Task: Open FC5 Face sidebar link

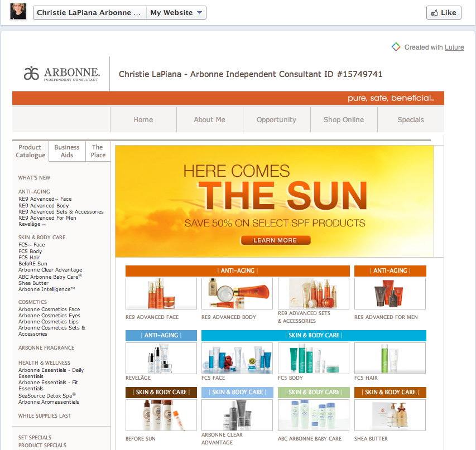Action: [32, 245]
